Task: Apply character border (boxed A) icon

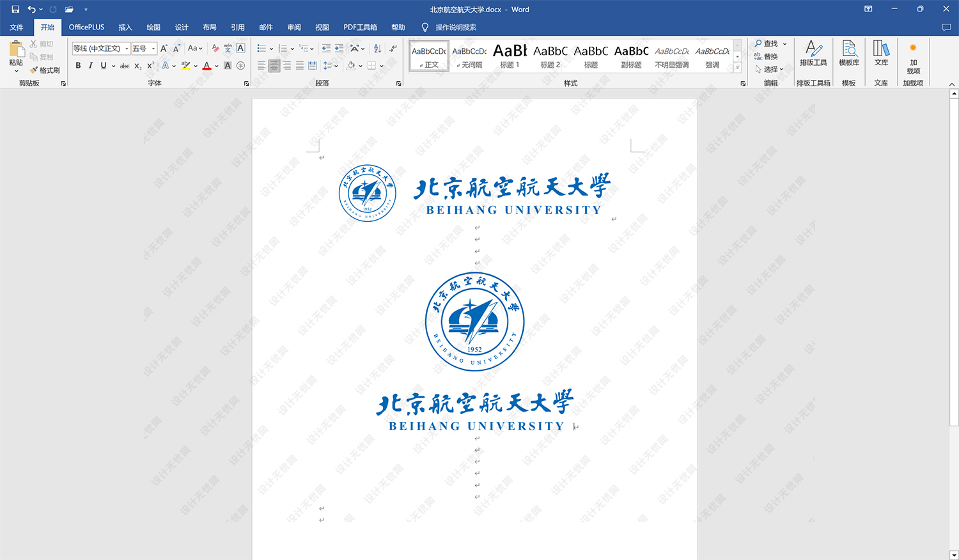Action: tap(240, 49)
